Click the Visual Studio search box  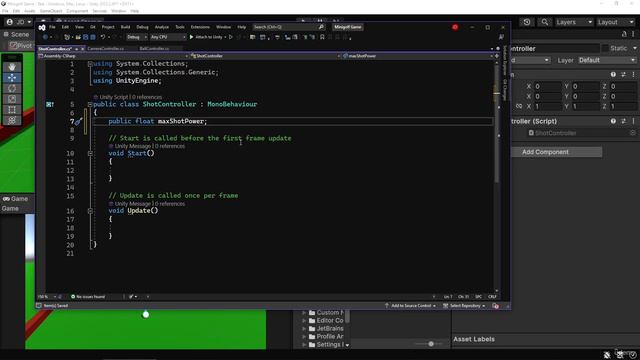tap(288, 27)
